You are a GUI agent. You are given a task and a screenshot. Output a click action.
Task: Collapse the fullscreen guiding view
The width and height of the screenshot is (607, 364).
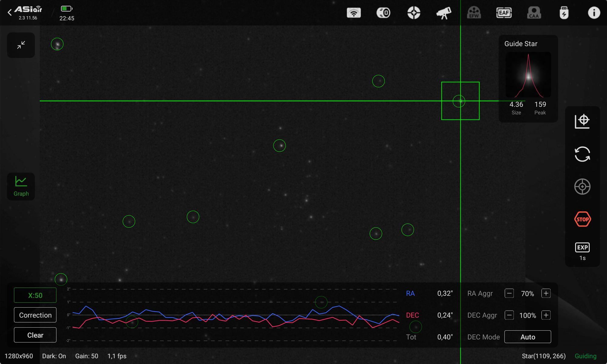pos(21,45)
